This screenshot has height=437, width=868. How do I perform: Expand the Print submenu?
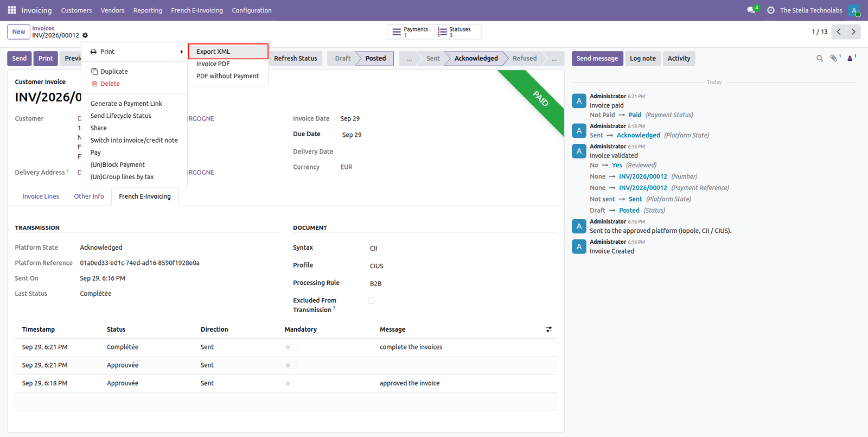click(134, 52)
